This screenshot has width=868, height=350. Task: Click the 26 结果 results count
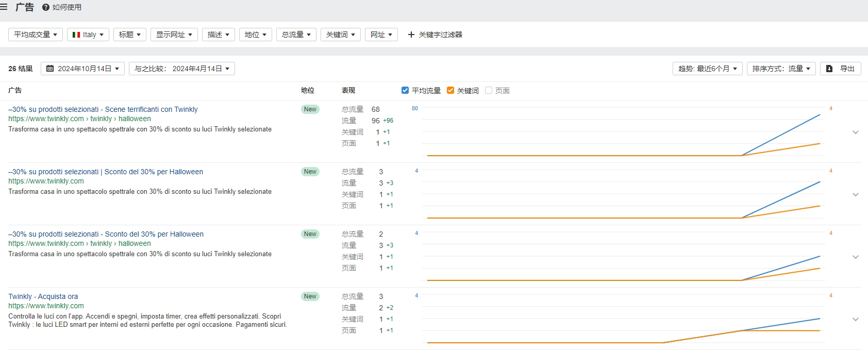point(21,69)
